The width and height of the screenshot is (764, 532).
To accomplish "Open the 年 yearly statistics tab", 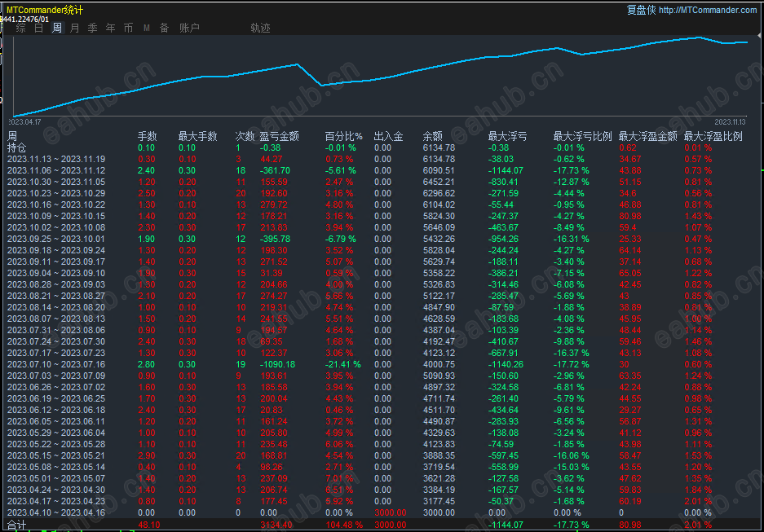I will click(x=110, y=28).
